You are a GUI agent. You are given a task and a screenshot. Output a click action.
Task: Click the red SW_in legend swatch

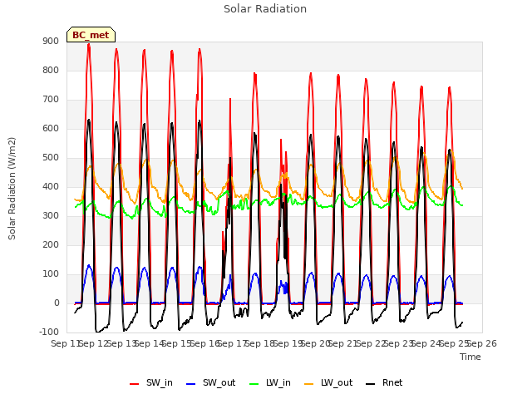[134, 384]
